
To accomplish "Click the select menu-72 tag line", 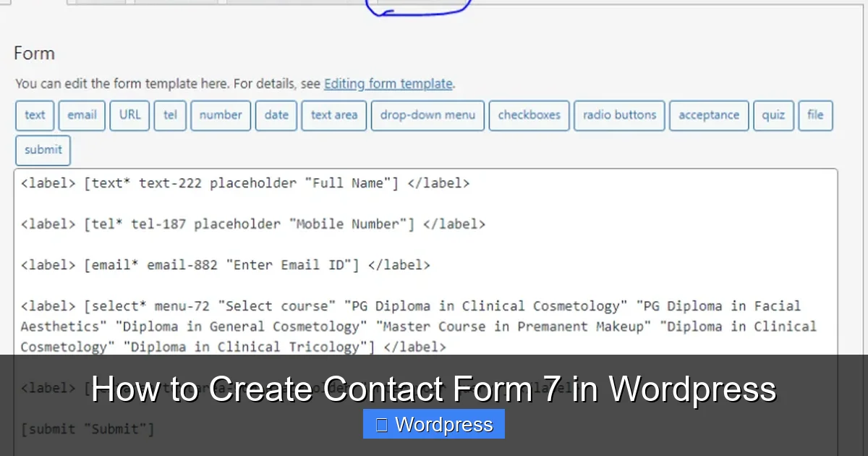I will [419, 326].
